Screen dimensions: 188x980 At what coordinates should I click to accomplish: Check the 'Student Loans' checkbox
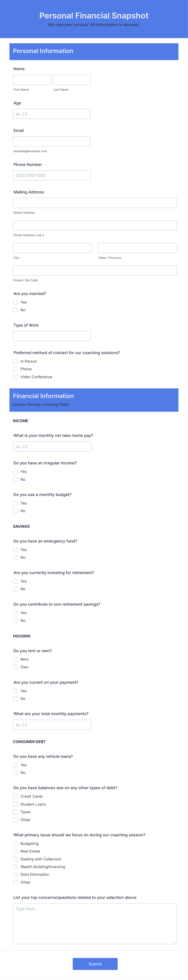click(x=15, y=804)
